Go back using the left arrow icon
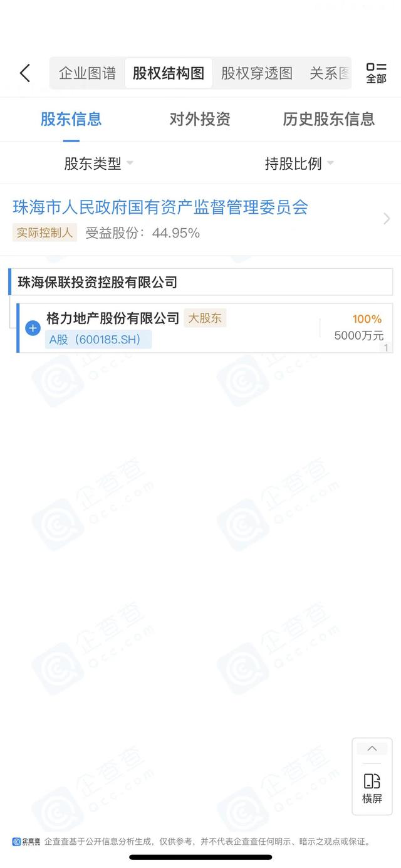The width and height of the screenshot is (401, 868). pyautogui.click(x=25, y=73)
